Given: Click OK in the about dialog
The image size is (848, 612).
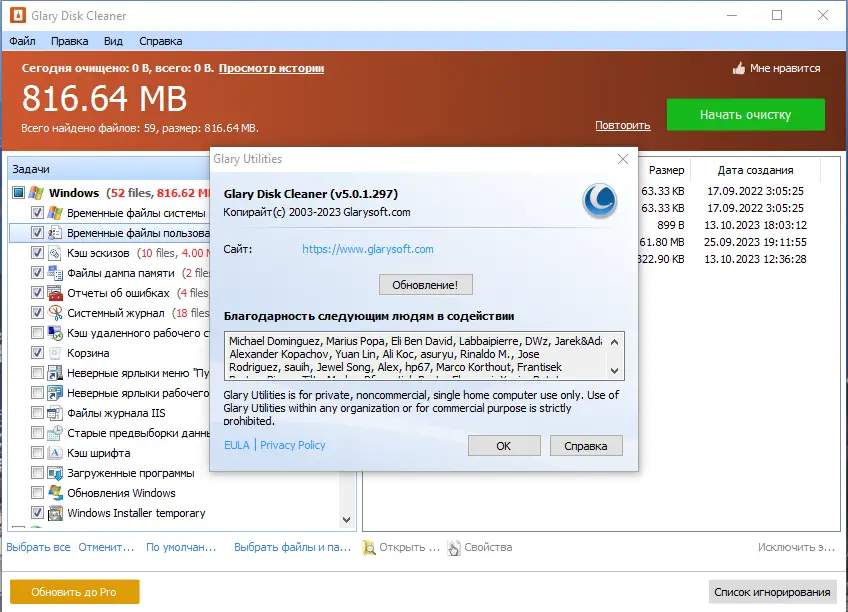Looking at the screenshot, I should coord(504,446).
